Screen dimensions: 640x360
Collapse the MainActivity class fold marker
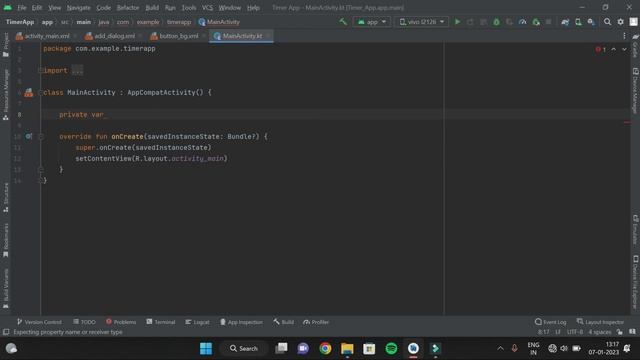click(x=40, y=93)
